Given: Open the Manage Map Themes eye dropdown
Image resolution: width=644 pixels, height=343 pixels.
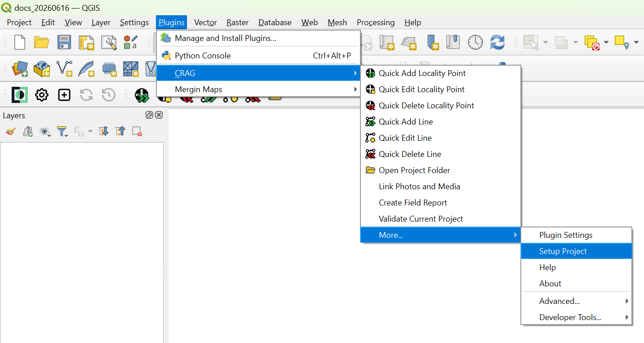Looking at the screenshot, I should tap(45, 131).
